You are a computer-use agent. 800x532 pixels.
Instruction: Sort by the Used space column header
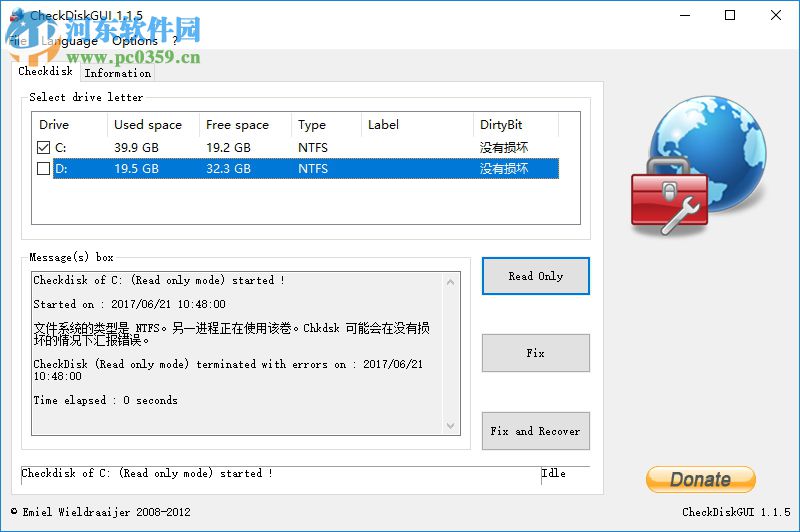153,124
